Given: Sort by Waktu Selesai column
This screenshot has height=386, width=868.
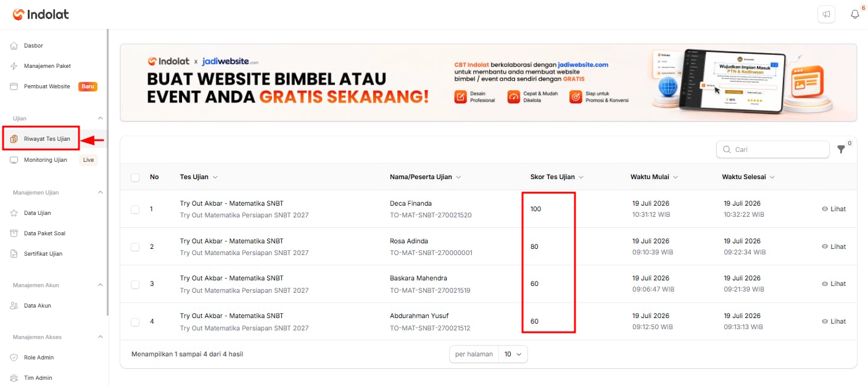Looking at the screenshot, I should click(748, 177).
